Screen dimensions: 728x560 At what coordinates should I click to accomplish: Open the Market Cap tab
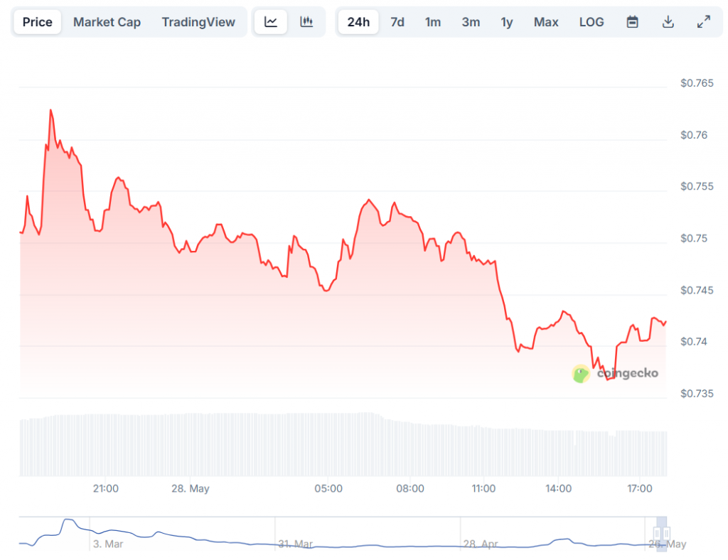point(107,22)
